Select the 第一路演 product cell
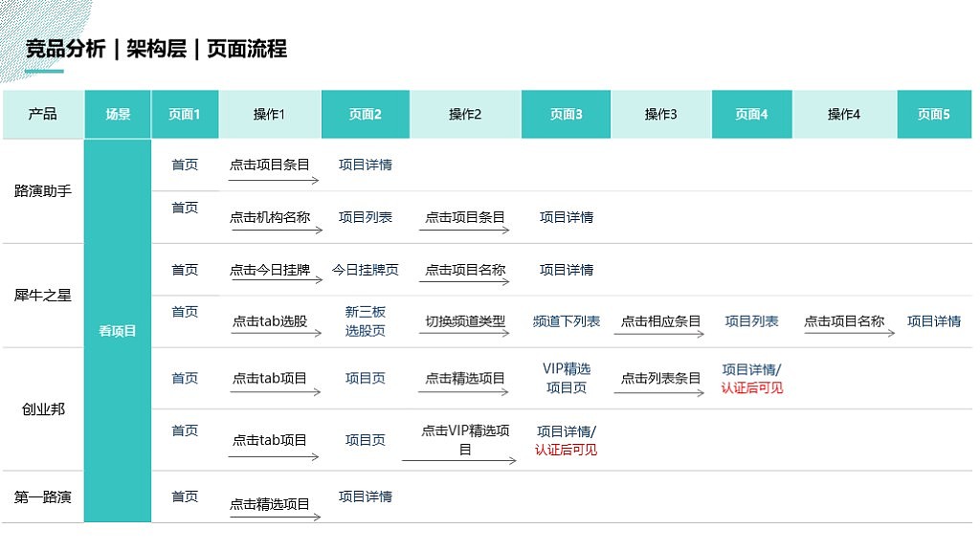 pos(42,497)
